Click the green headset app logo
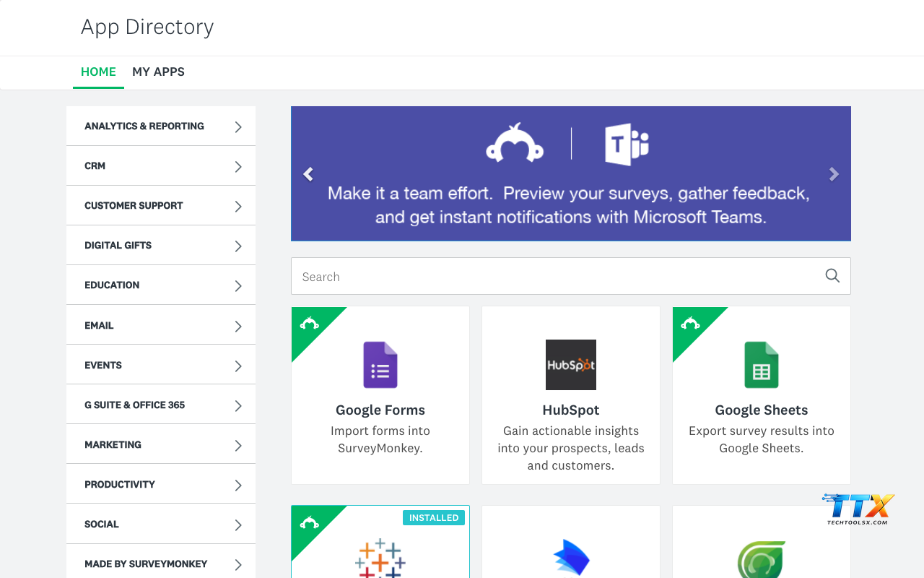924x578 pixels. [x=762, y=560]
